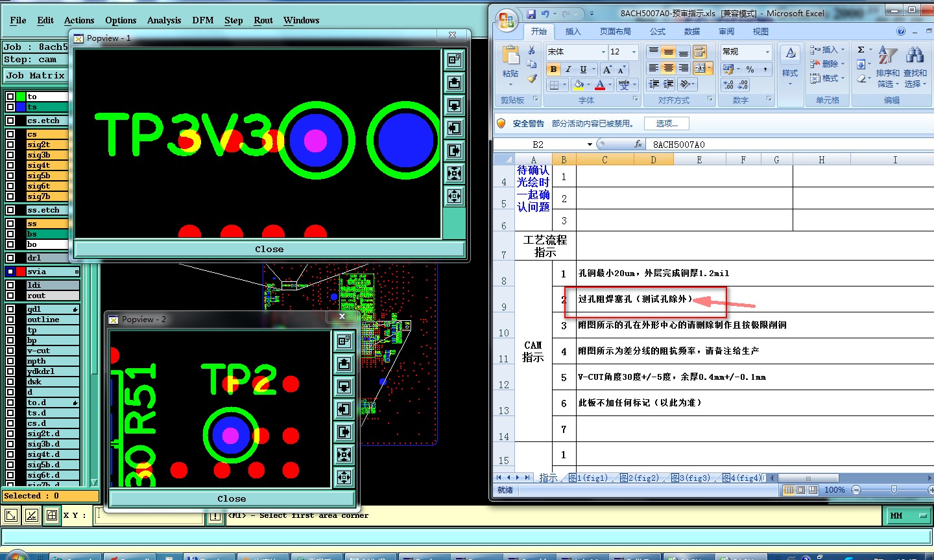Click Close button in Popview 1
The width and height of the screenshot is (934, 560).
pyautogui.click(x=269, y=249)
